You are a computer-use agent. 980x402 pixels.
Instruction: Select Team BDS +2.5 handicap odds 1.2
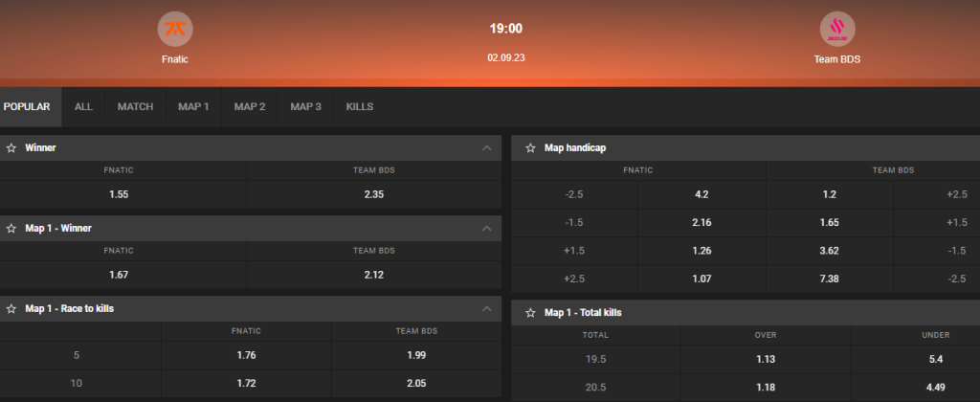tap(830, 194)
